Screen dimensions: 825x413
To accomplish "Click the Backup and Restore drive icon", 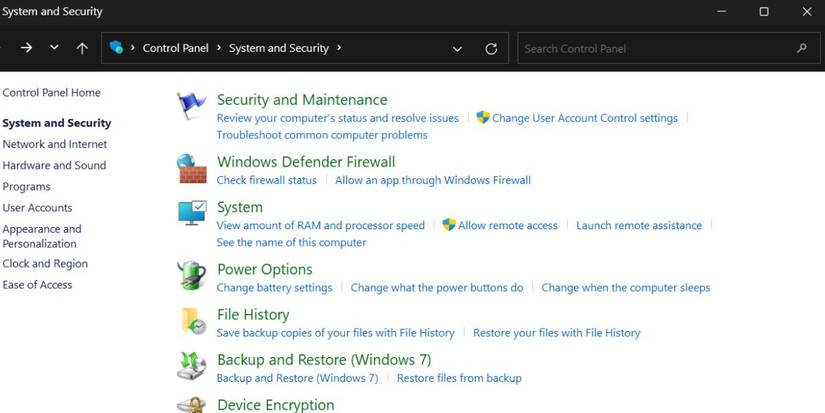I will pos(192,366).
